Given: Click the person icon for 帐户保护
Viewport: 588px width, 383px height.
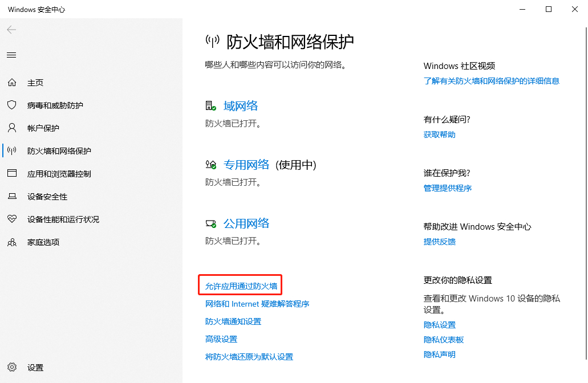Looking at the screenshot, I should pyautogui.click(x=12, y=128).
